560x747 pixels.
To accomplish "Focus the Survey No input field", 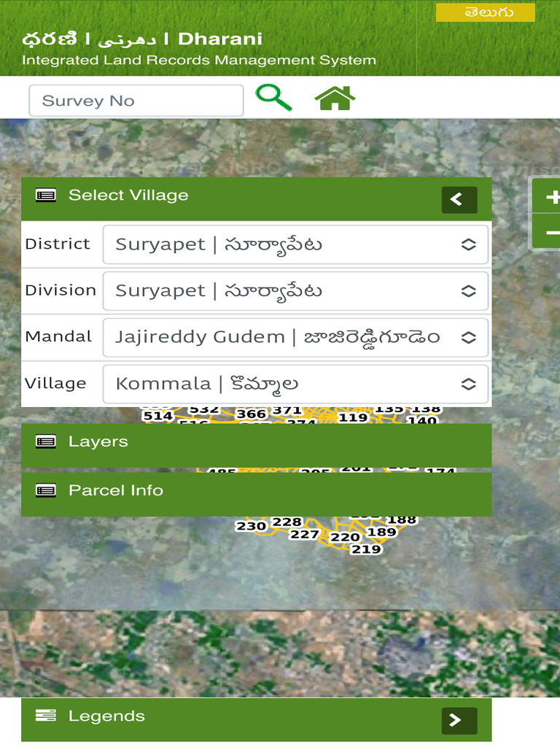I will coord(136,101).
